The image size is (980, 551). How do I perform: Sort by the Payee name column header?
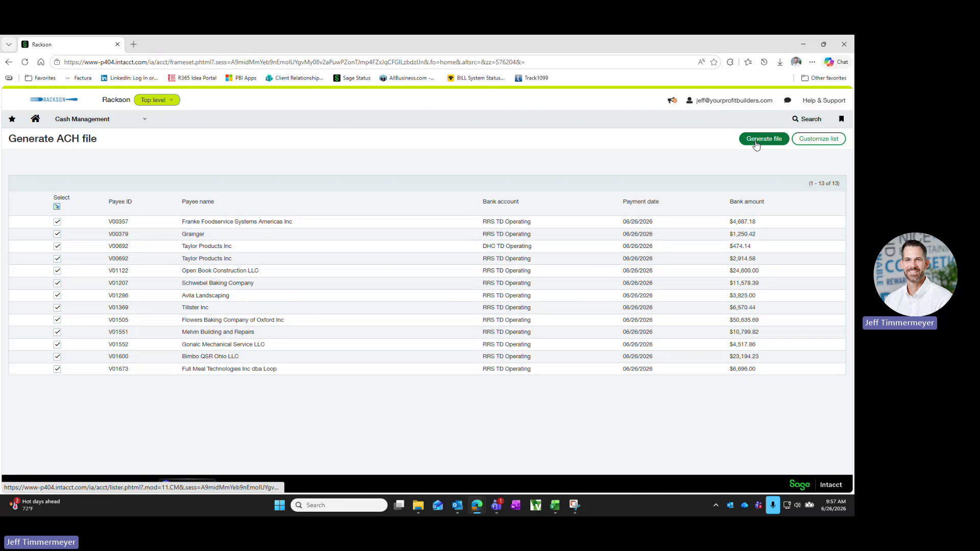(x=198, y=202)
